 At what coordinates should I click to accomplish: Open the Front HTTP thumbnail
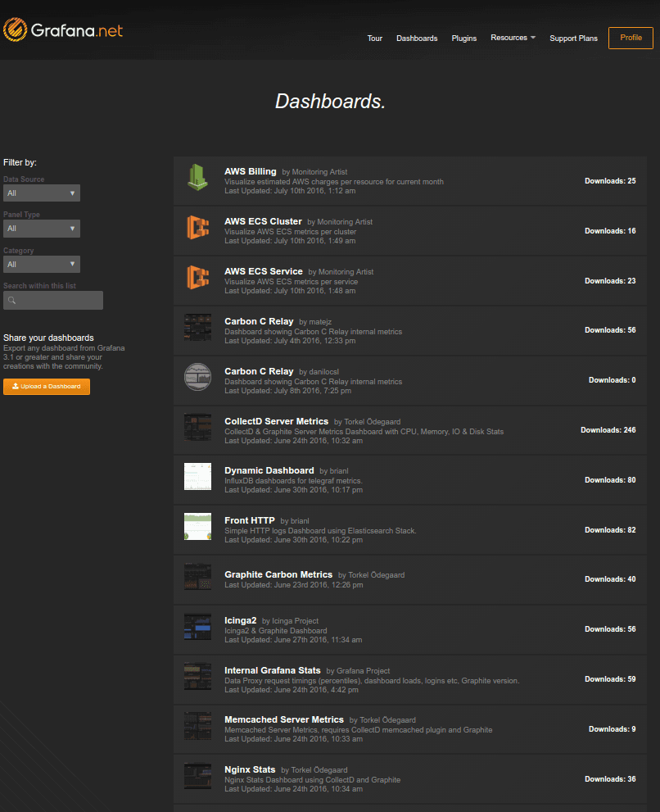coord(197,527)
